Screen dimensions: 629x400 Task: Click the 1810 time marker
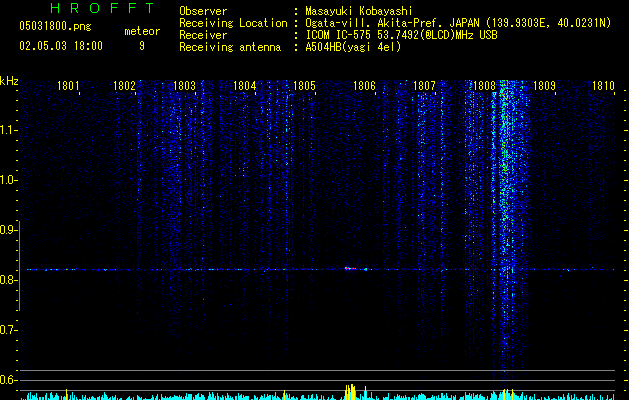pos(603,86)
